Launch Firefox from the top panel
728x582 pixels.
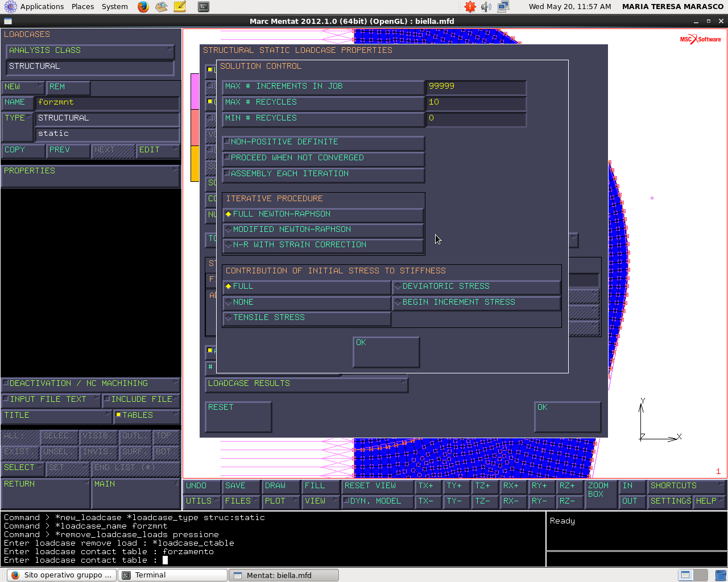143,7
